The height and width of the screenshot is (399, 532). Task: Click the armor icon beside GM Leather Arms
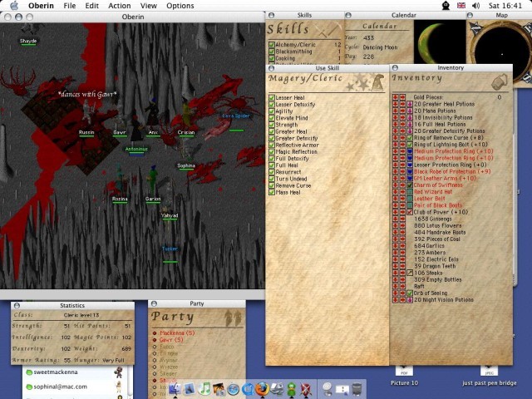tap(410, 178)
